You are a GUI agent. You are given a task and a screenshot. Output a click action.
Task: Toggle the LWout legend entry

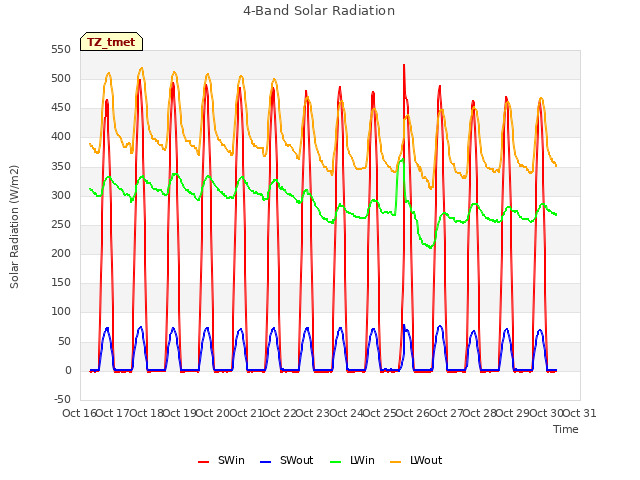[416, 460]
